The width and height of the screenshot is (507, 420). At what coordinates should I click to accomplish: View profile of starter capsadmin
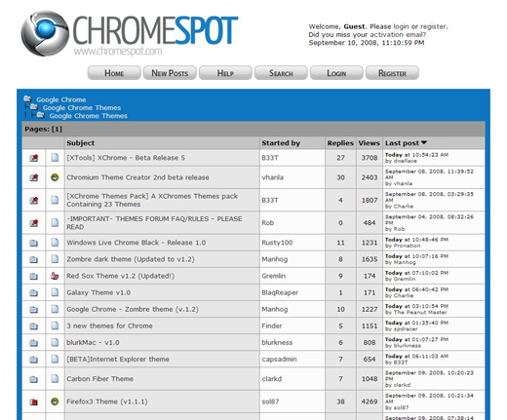click(x=279, y=360)
